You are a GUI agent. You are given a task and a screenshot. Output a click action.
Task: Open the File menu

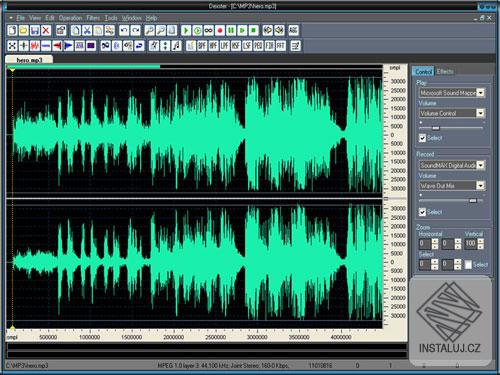click(21, 18)
